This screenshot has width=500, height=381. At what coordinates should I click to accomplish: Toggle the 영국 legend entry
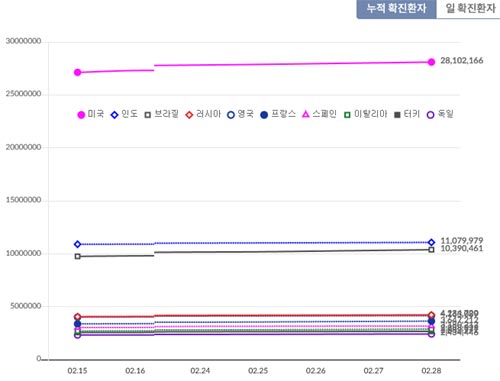point(240,114)
